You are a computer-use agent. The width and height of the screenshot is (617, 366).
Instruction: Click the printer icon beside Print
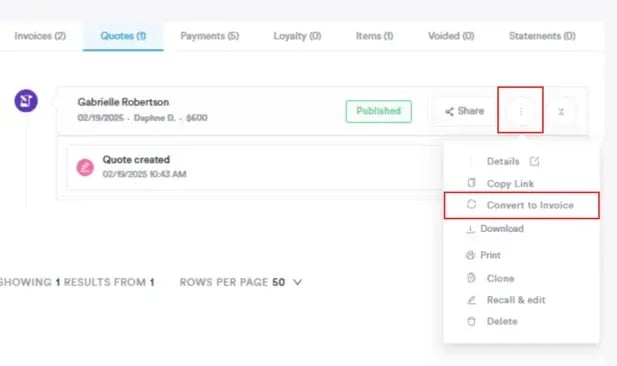click(470, 255)
